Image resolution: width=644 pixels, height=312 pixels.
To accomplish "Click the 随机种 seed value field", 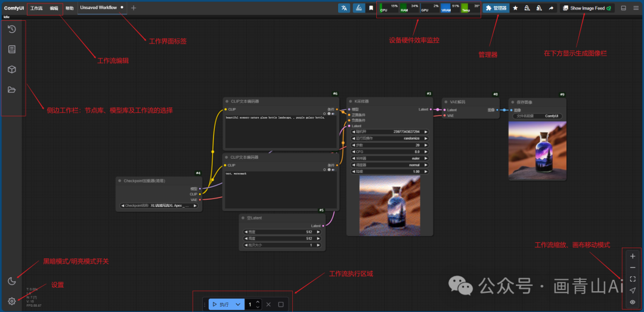I will [390, 132].
